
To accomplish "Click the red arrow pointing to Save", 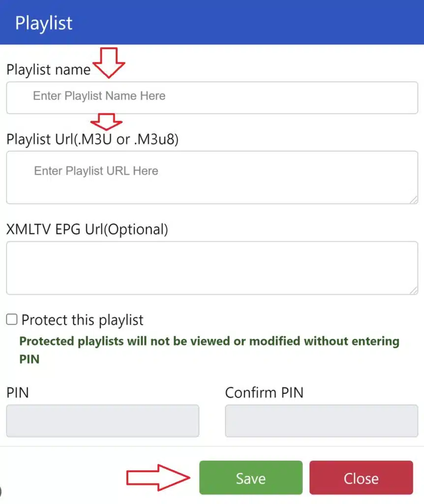I will pyautogui.click(x=158, y=477).
